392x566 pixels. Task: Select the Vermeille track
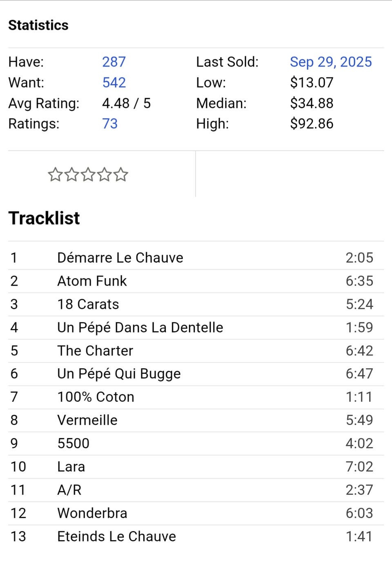(x=87, y=421)
